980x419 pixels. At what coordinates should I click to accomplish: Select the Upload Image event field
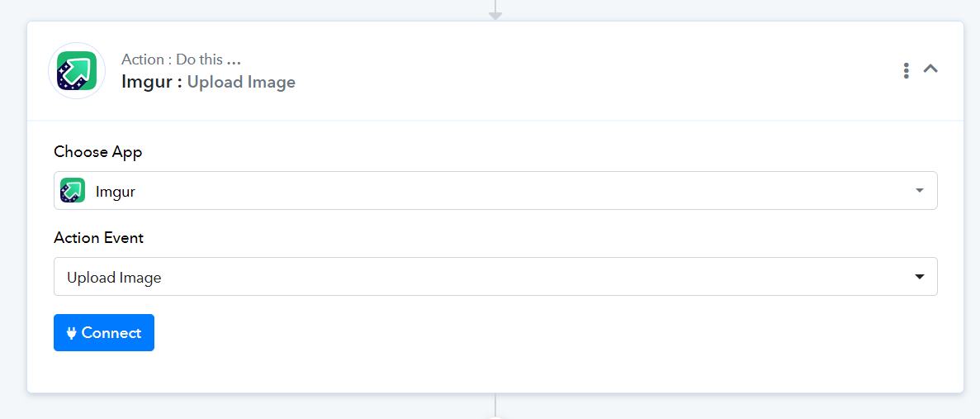[495, 276]
